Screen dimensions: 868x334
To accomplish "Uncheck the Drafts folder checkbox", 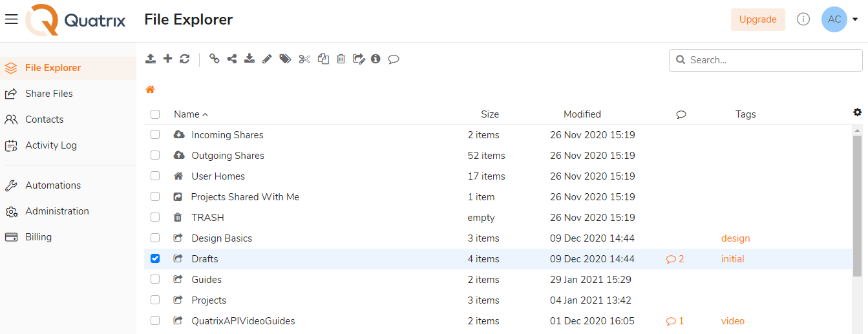I will tap(155, 258).
